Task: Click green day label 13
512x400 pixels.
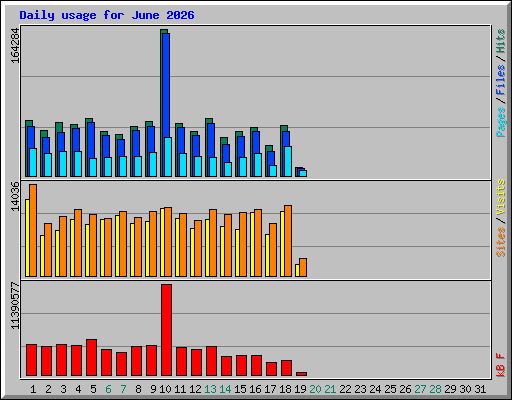Action: tap(210, 389)
